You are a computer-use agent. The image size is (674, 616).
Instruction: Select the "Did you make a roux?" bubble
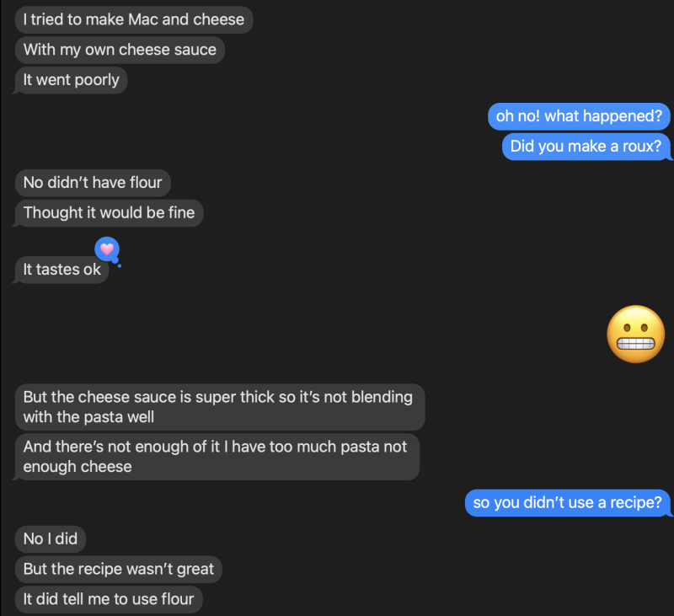(586, 147)
